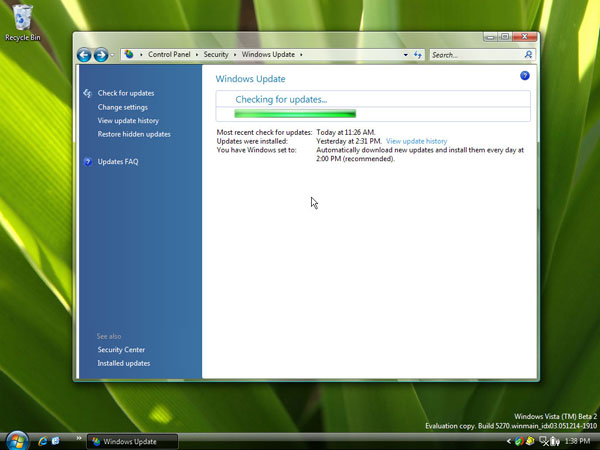Viewport: 600px width, 450px height.
Task: Click the Windows Update icon in address bar
Action: tap(129, 54)
